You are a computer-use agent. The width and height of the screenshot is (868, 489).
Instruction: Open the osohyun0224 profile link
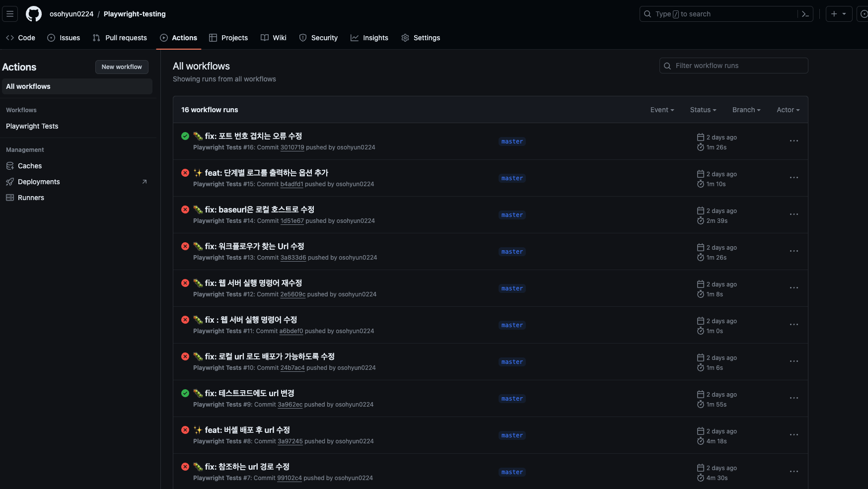(72, 14)
